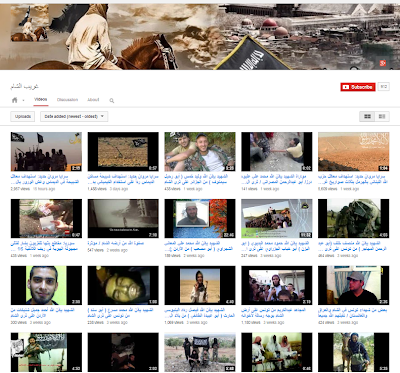
Task: Click the title link above 424 views
Action: click(x=353, y=313)
